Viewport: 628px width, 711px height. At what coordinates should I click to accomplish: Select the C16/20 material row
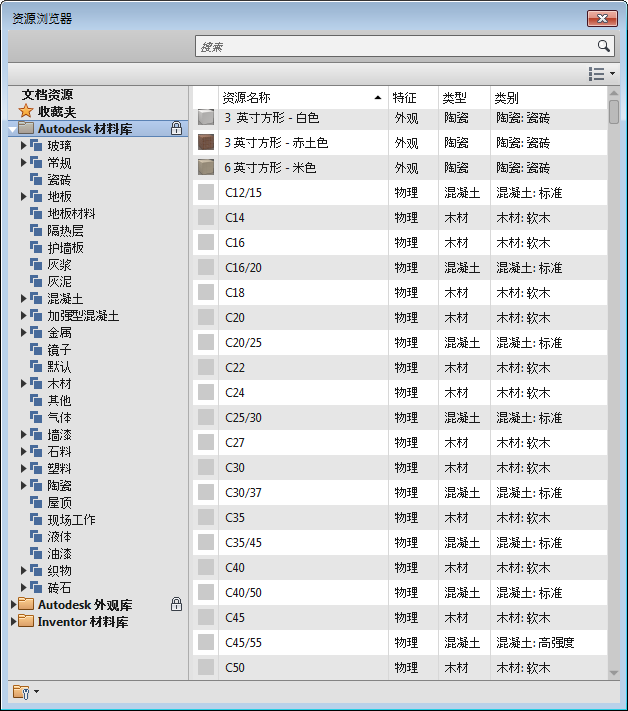[400, 268]
